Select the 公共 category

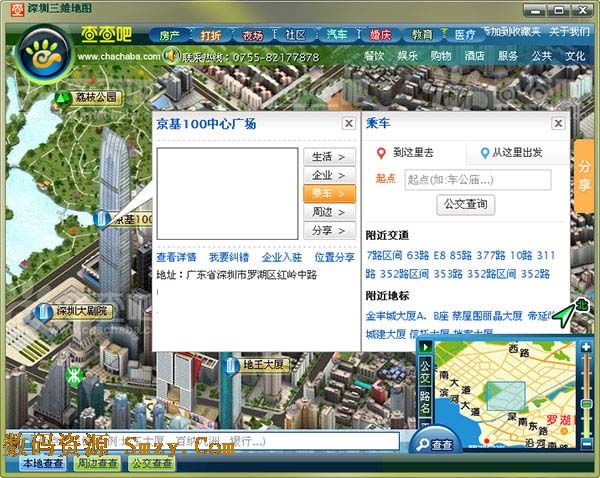(541, 56)
